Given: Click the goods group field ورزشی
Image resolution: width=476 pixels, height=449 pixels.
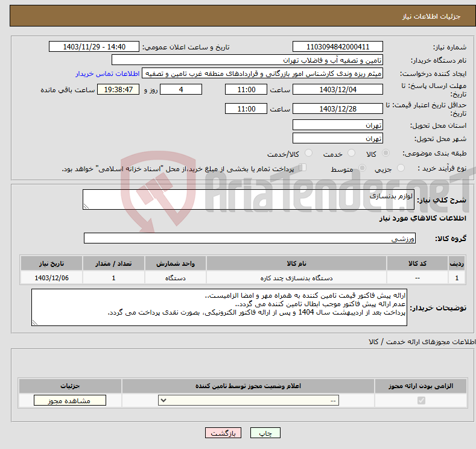Looking at the screenshot, I should point(250,238).
